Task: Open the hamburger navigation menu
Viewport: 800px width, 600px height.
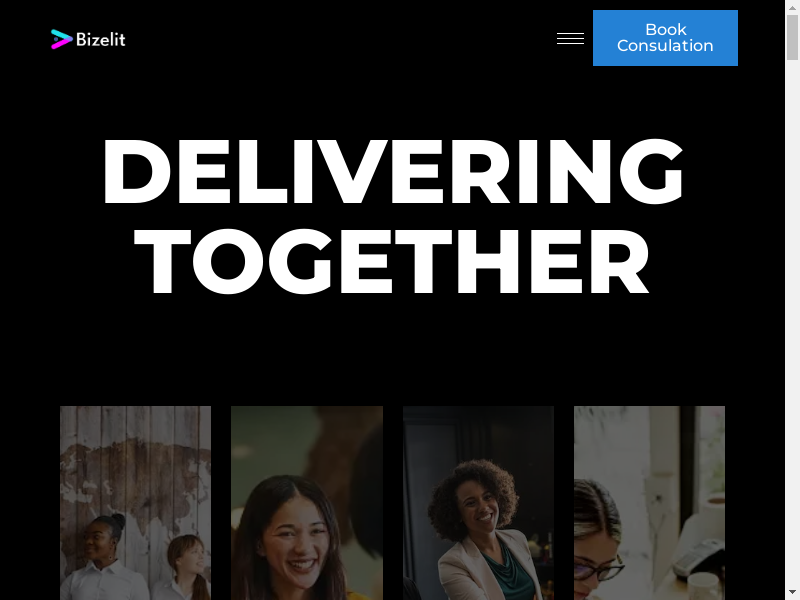Action: (570, 38)
